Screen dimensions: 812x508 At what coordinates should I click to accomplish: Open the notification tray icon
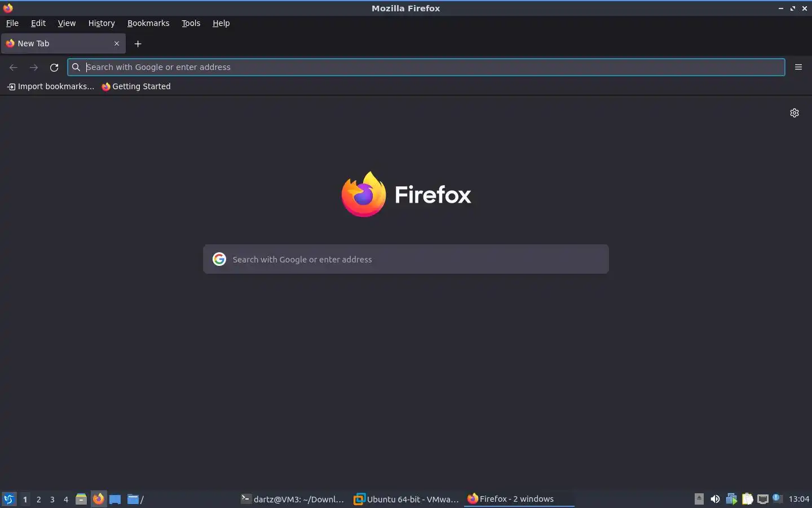coord(778,498)
